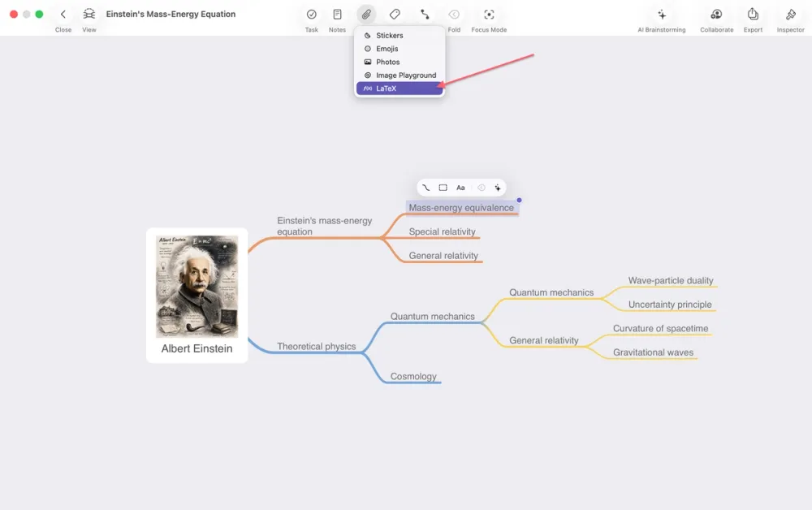Click the Export icon
Viewport: 812px width, 510px height.
(x=753, y=15)
